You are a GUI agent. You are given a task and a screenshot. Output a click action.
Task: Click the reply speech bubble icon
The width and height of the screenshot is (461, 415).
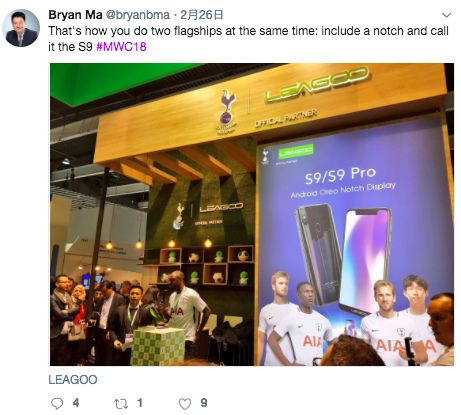[x=57, y=403]
